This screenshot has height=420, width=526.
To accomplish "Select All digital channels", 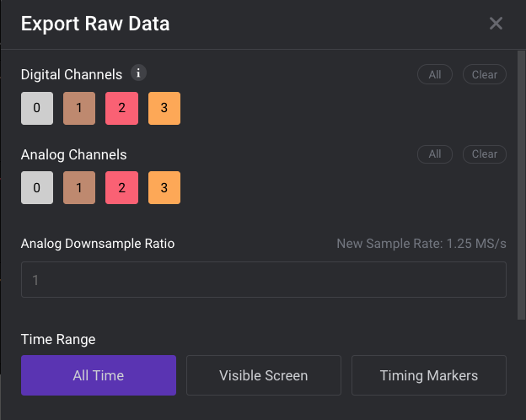I will [435, 74].
